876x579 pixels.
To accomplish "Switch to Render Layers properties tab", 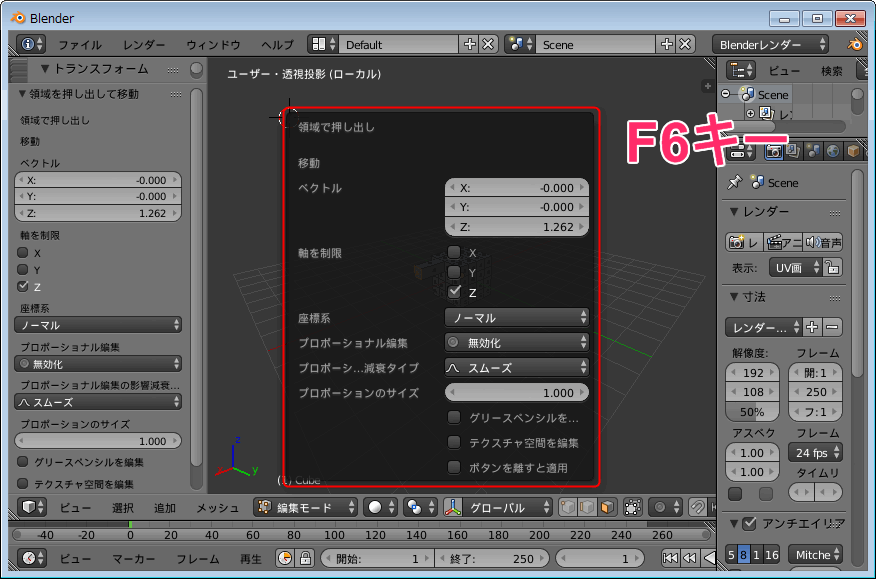I will tap(793, 151).
